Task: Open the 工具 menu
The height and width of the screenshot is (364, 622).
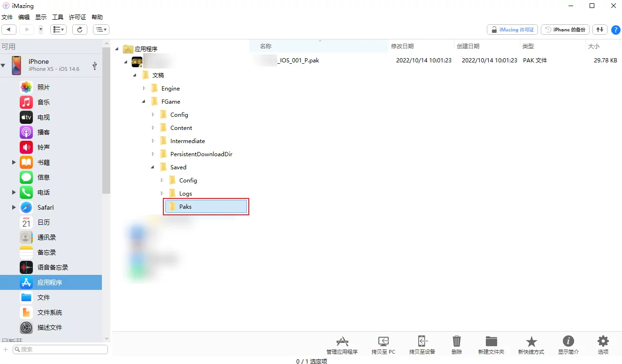Action: click(57, 17)
